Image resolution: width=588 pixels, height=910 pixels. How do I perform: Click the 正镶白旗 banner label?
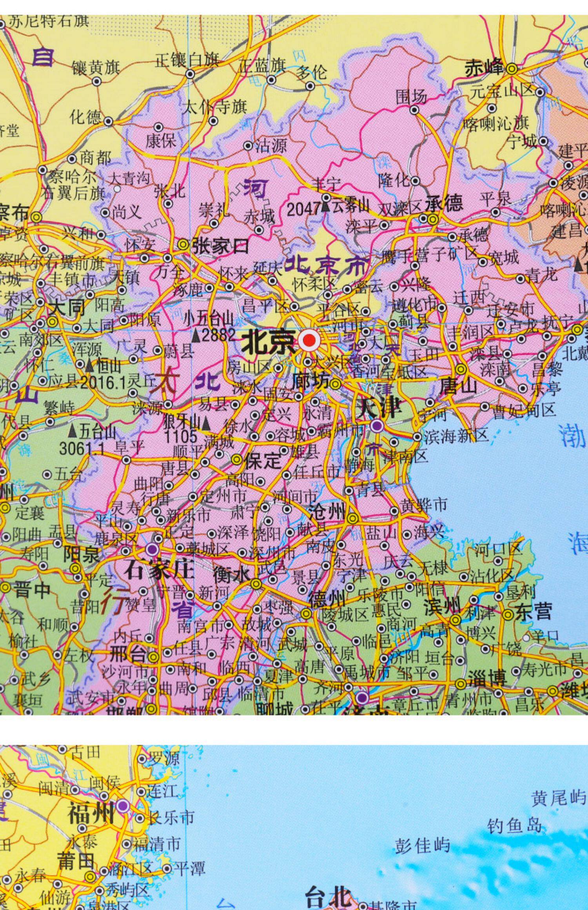[x=187, y=60]
